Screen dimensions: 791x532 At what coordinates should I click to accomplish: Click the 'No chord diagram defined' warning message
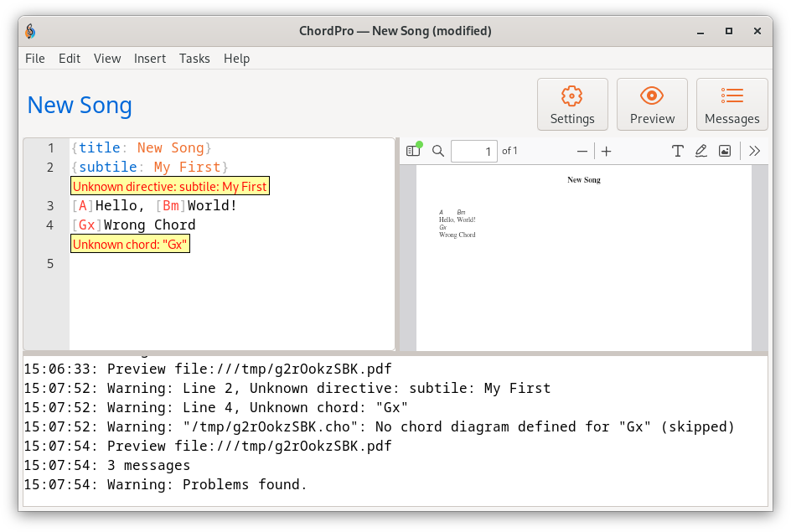point(379,426)
